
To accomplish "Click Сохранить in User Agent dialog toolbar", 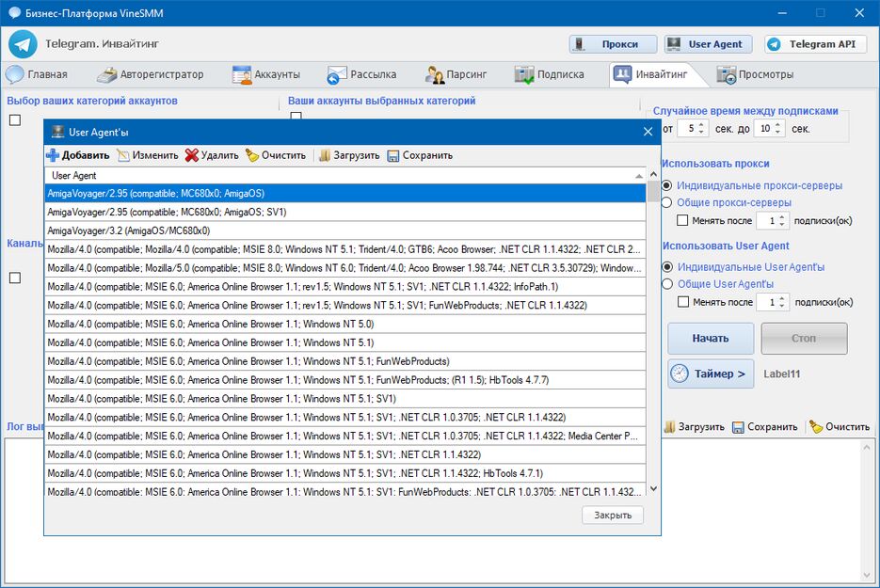I will click(x=420, y=155).
